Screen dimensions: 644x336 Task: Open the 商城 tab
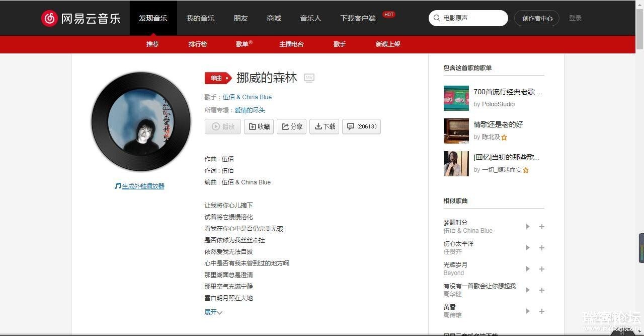[x=274, y=18]
